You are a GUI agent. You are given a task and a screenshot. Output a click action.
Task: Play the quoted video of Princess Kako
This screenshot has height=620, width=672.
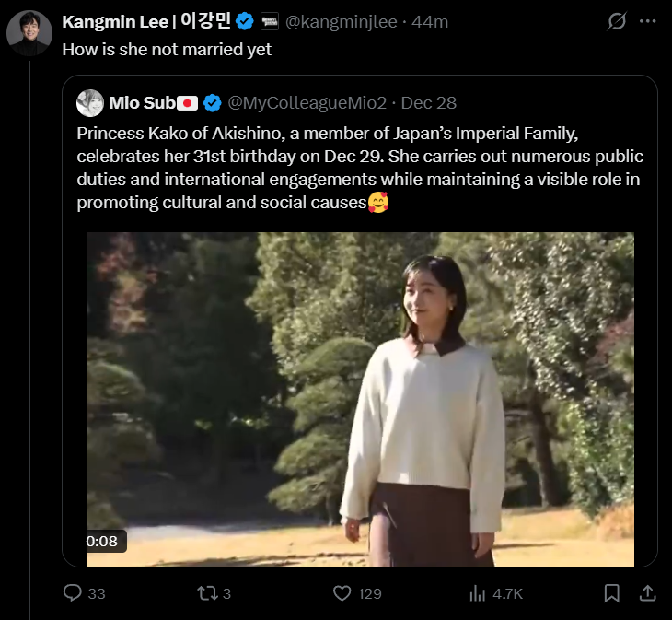tap(360, 399)
